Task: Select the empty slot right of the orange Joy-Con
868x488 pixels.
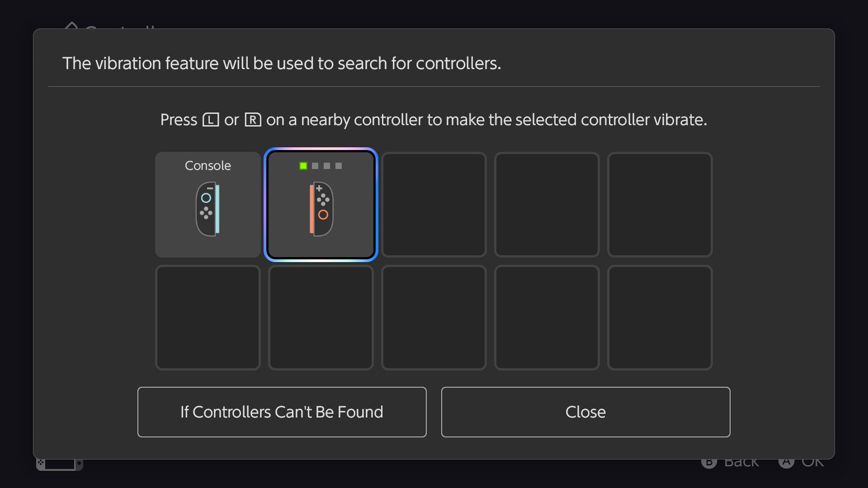Action: (x=434, y=205)
